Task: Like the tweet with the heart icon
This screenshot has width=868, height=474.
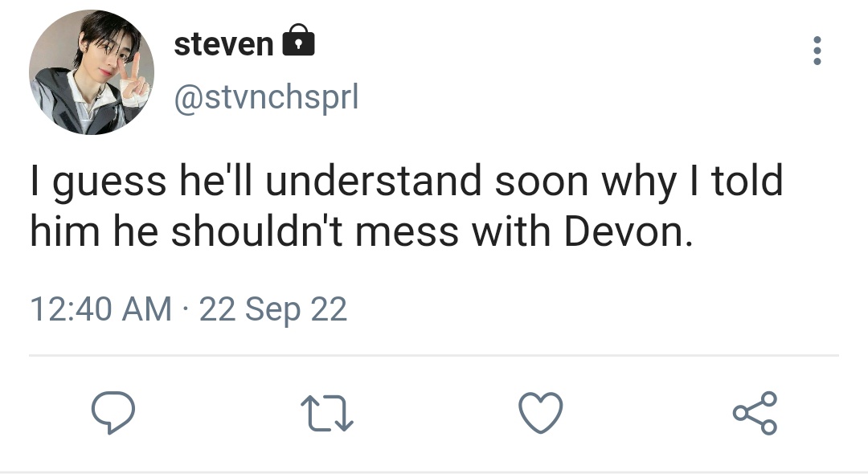Action: coord(541,413)
